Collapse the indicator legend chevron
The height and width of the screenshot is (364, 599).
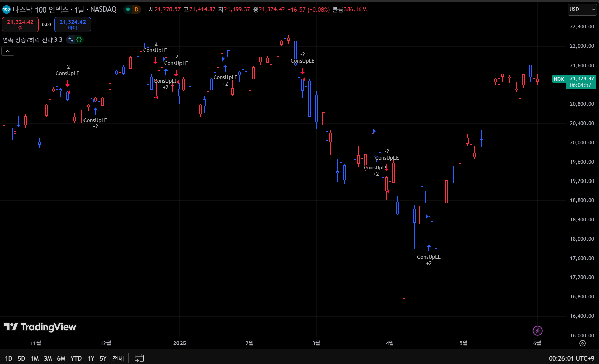tap(8, 51)
